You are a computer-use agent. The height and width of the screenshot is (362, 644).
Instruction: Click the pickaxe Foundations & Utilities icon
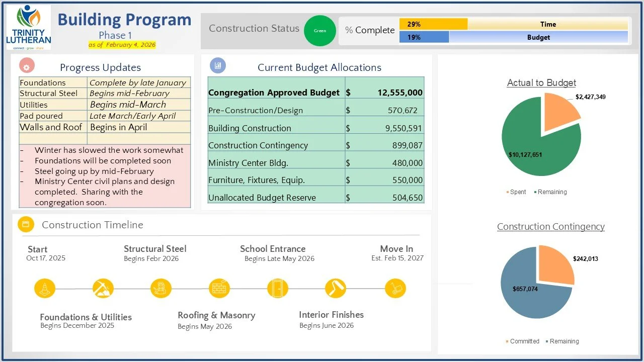tap(103, 288)
